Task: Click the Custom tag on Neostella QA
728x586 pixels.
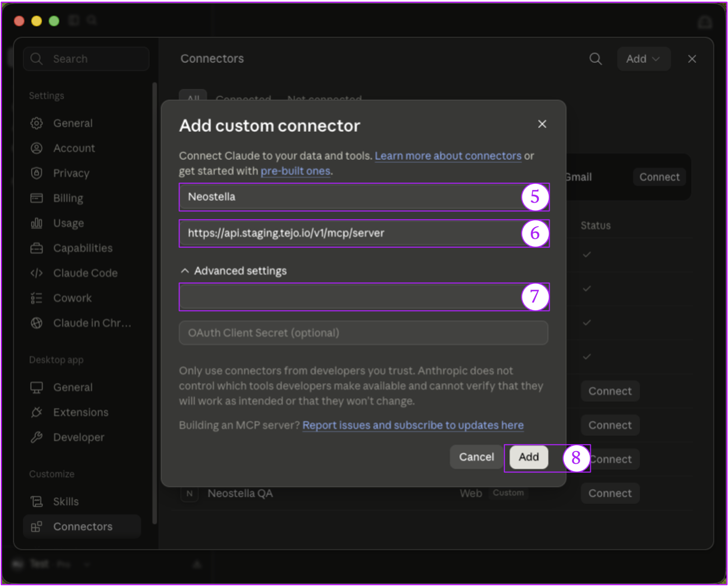Action: (x=508, y=493)
